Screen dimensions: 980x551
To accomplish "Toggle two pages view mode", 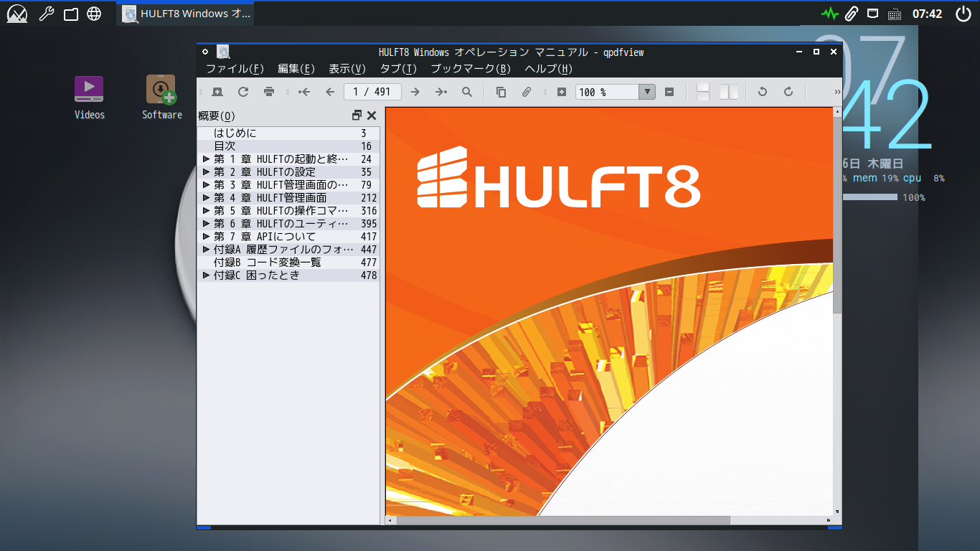I will coord(729,92).
